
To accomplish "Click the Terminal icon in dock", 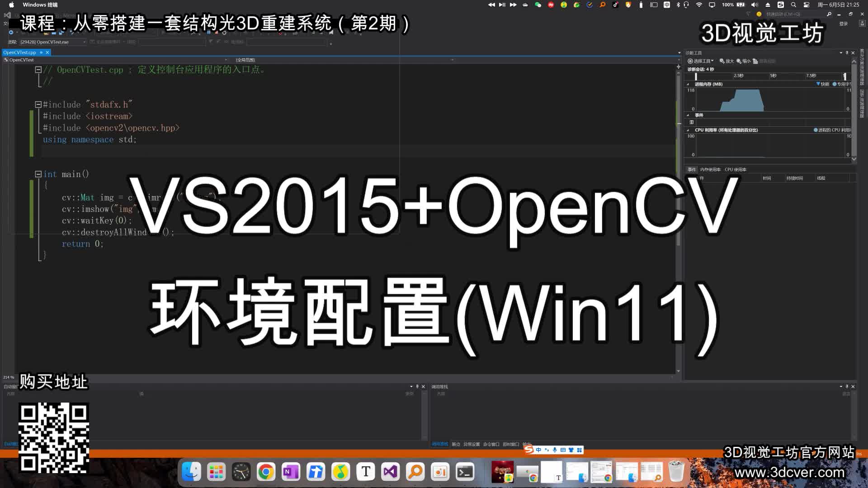I will click(x=466, y=472).
